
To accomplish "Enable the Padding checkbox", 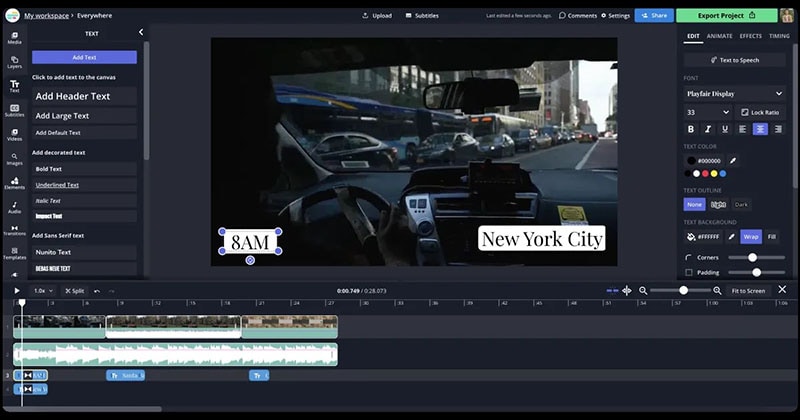I will tap(689, 273).
